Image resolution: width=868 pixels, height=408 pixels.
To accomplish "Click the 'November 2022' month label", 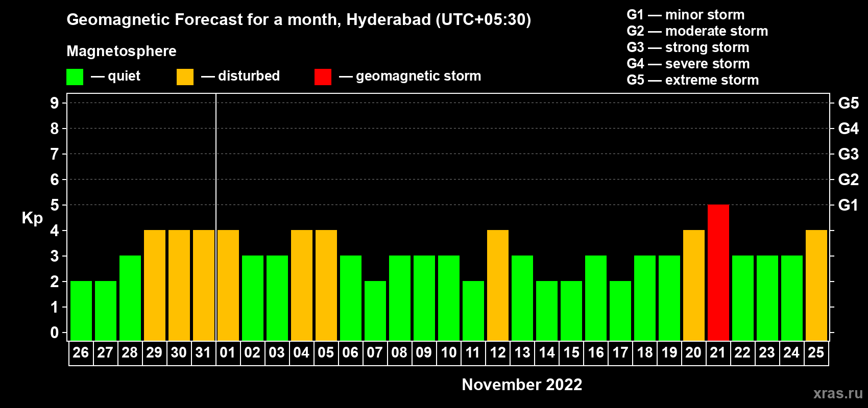I will click(x=522, y=385).
